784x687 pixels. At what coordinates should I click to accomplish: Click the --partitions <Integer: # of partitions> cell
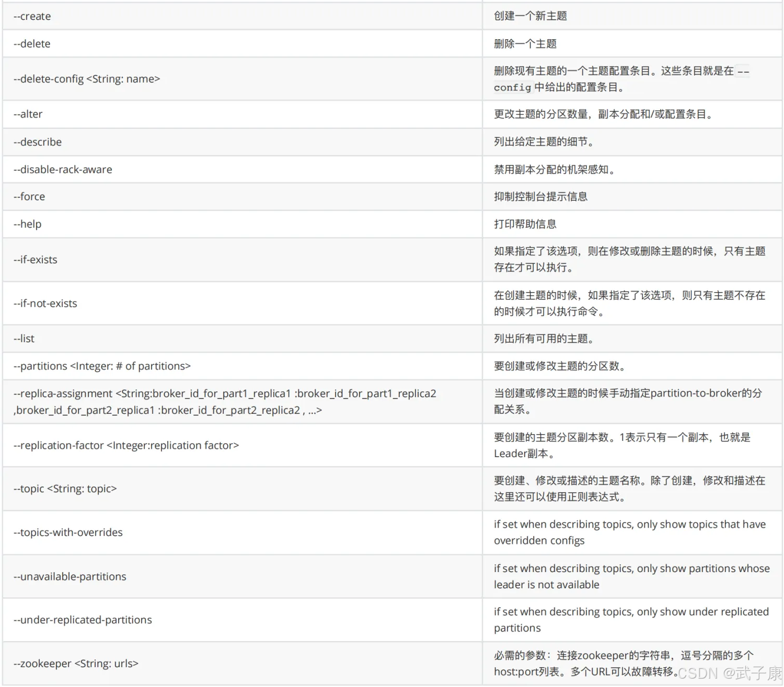(x=243, y=366)
